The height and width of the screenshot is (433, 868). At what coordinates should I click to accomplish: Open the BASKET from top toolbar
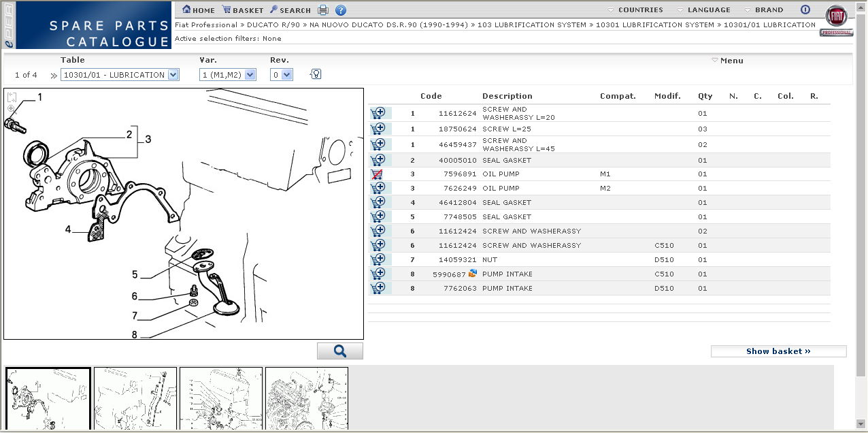point(243,10)
